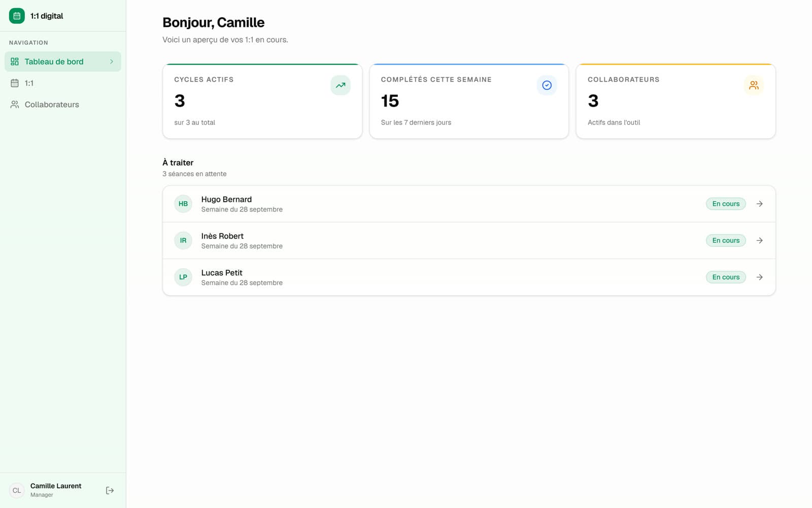Open the Complétées cette semaine card
This screenshot has width=812, height=508.
469,101
